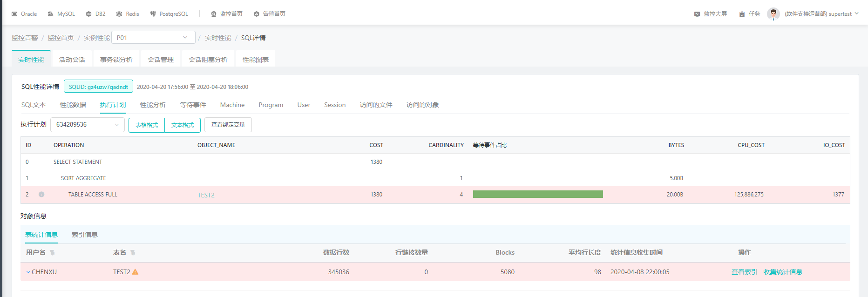Switch to the 实时性能 tab

[x=31, y=59]
